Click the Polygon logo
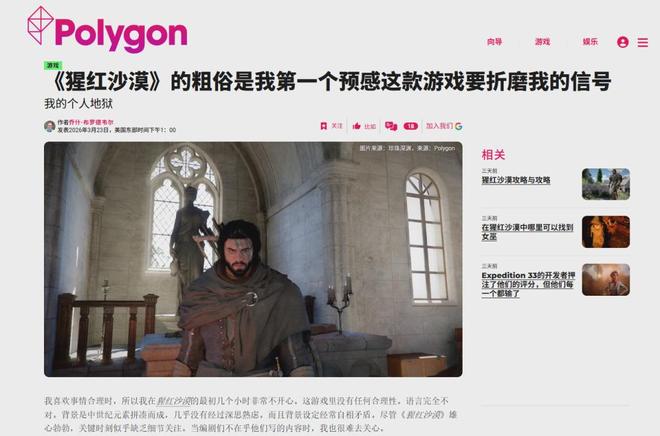The image size is (660, 436). [x=107, y=30]
